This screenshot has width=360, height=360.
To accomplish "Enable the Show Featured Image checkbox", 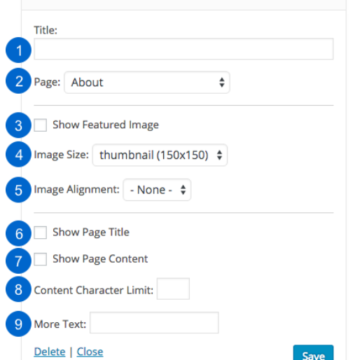I will click(x=40, y=125).
